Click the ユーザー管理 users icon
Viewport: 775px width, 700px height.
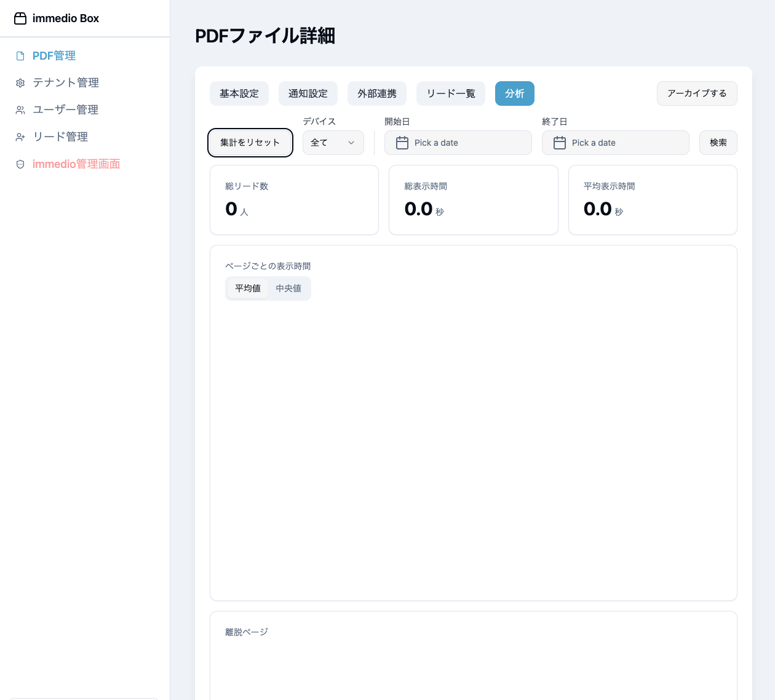20,110
